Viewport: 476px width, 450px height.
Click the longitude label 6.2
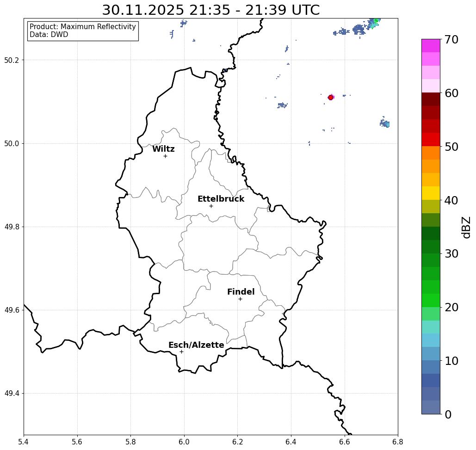pyautogui.click(x=238, y=442)
